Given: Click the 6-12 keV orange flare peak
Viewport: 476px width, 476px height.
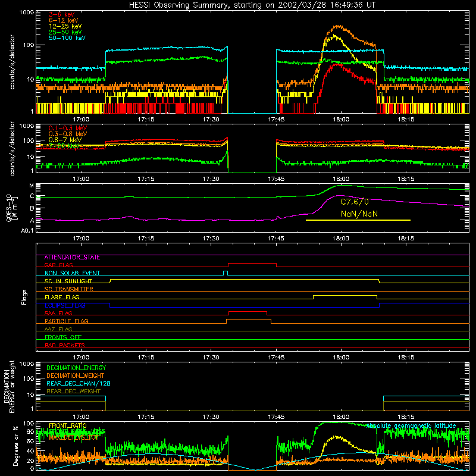Looking at the screenshot, I should click(x=337, y=26).
